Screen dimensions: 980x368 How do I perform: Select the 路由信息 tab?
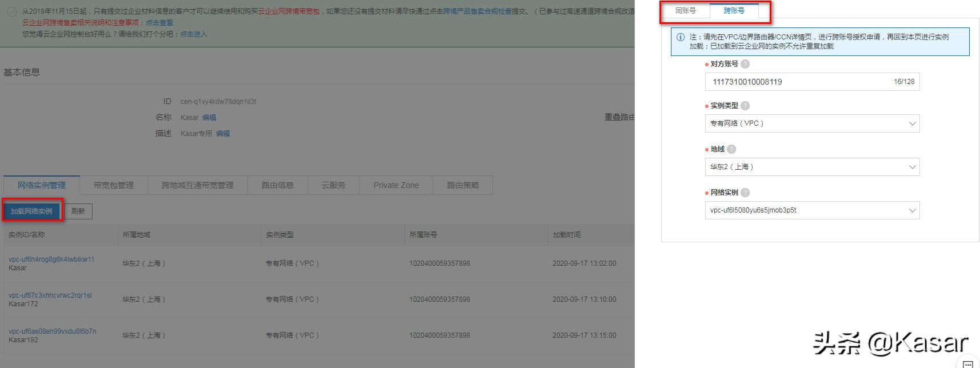(278, 185)
